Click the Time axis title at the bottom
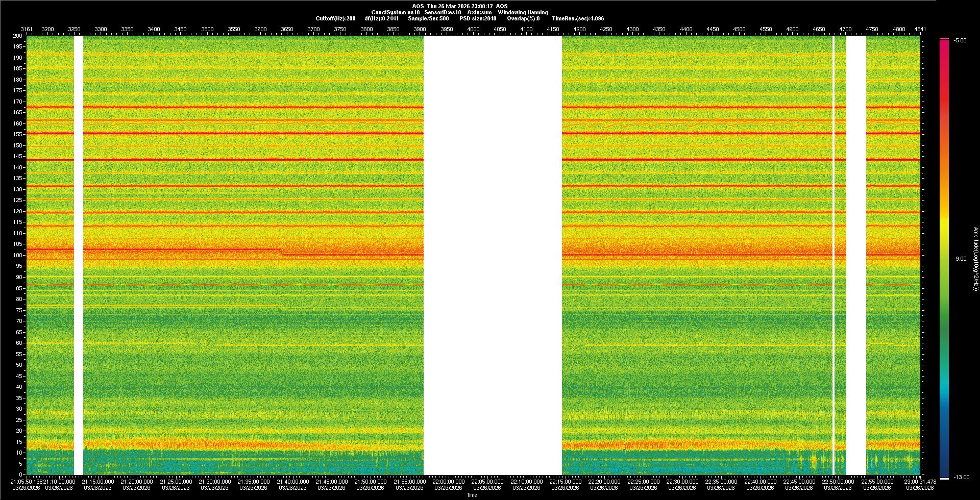 click(x=472, y=495)
